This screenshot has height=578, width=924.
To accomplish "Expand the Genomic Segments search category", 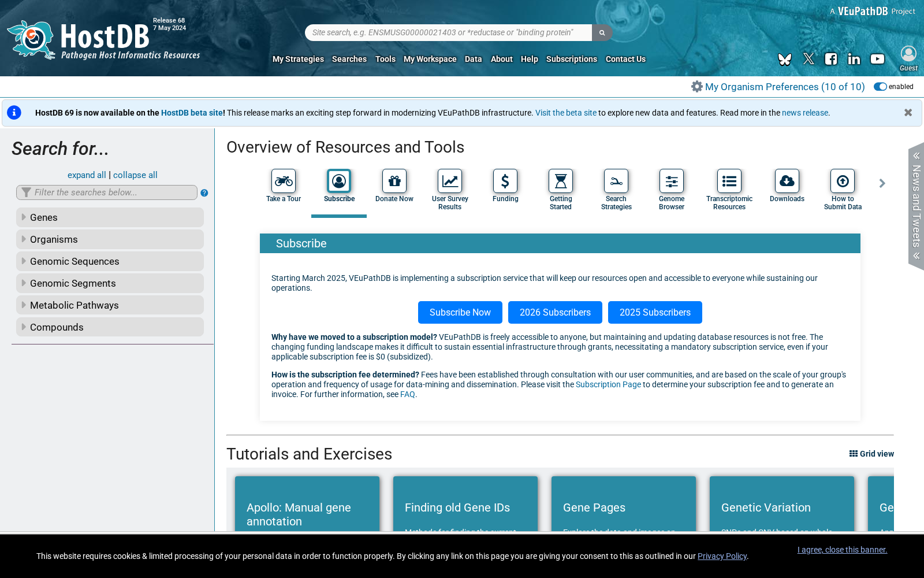I will [110, 283].
